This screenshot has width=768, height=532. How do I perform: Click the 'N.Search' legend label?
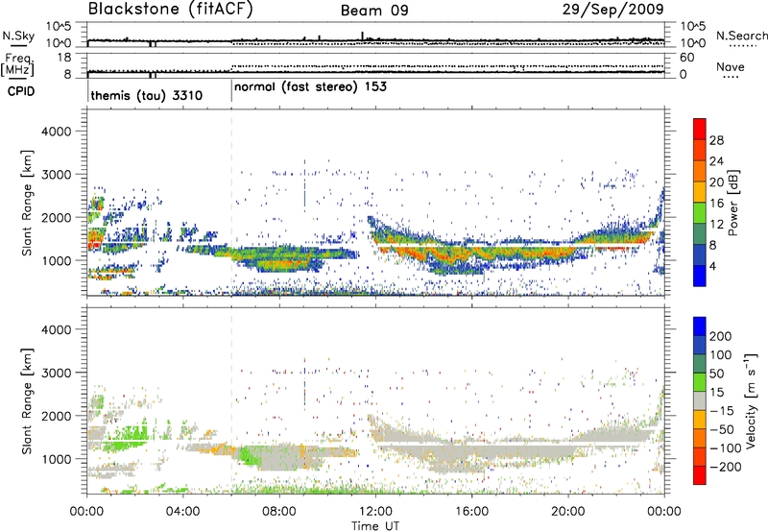[741, 36]
